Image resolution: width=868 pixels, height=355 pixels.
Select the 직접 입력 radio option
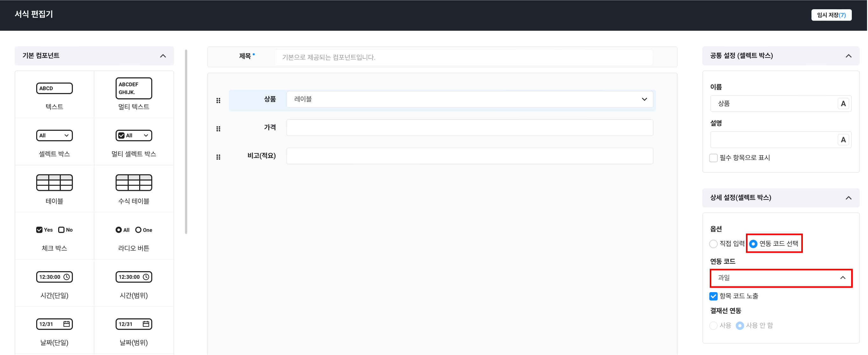click(713, 244)
